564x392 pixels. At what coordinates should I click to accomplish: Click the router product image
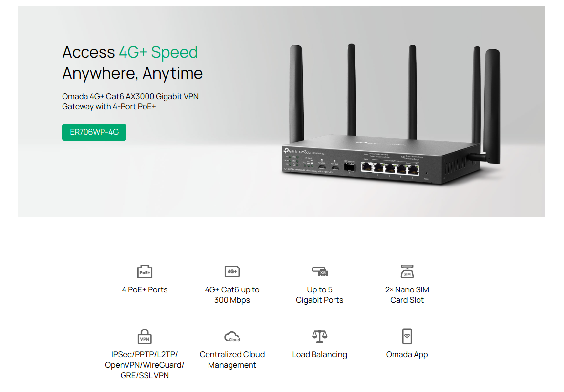click(x=391, y=115)
